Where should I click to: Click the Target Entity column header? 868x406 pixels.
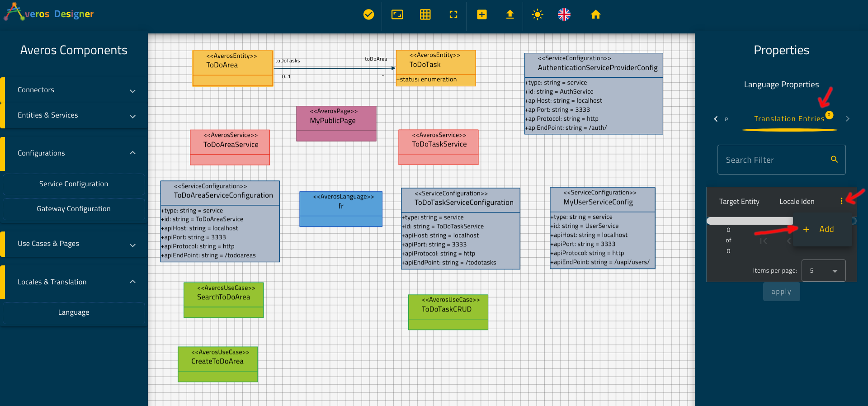tap(739, 202)
